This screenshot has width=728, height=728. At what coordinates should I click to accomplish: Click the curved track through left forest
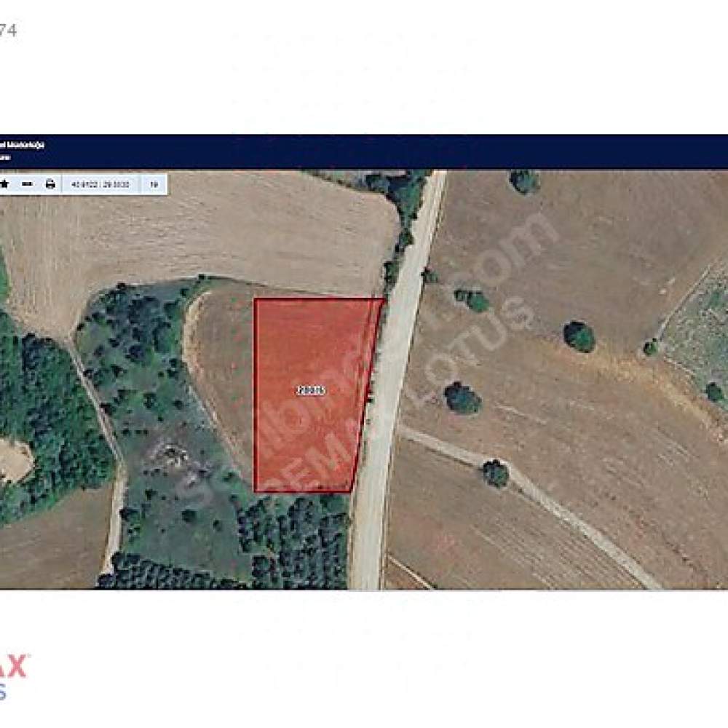tap(100, 446)
